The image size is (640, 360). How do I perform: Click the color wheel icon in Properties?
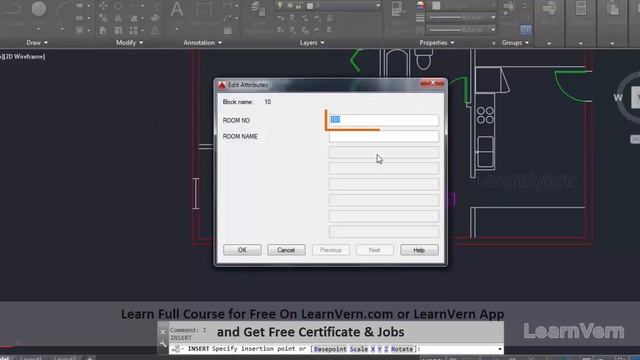pyautogui.click(x=420, y=5)
